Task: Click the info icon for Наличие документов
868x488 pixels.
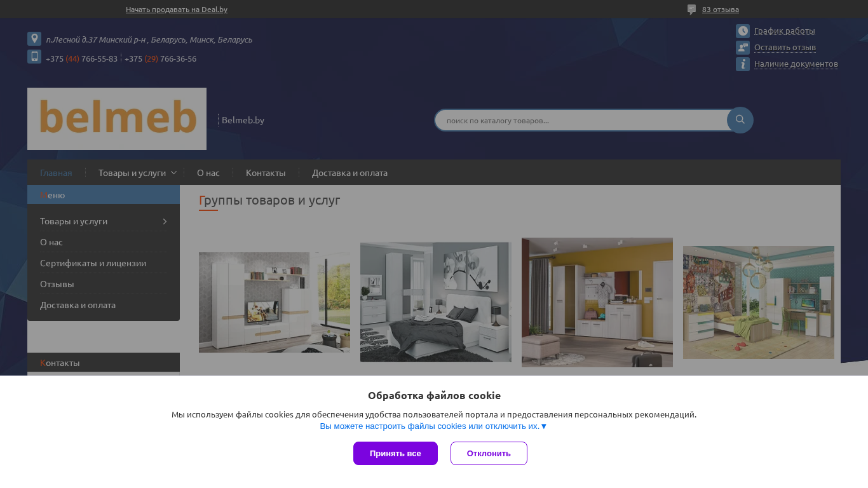Action: (x=743, y=64)
